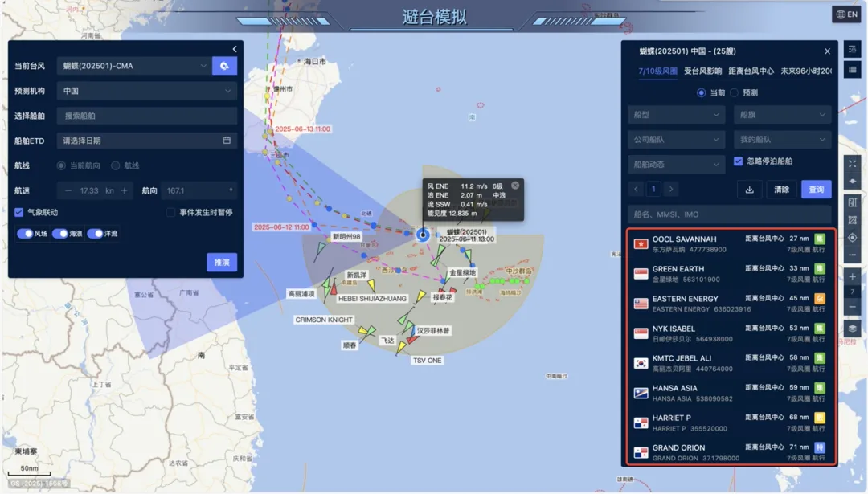Open the more options ellipsis in toolbar
Screen dimensions: 868x494
coord(853,255)
